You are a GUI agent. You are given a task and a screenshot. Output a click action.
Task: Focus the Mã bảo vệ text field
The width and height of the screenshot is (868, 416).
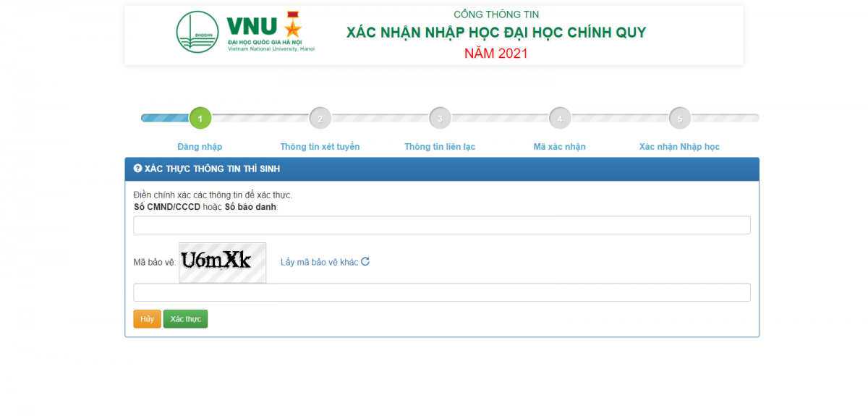click(441, 292)
